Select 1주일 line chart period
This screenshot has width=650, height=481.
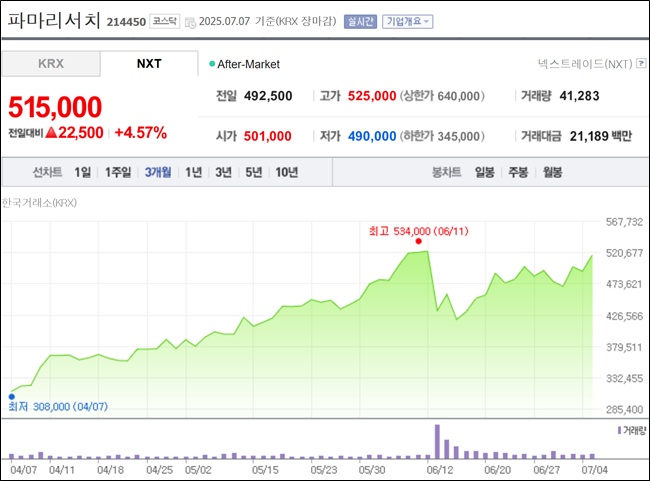(x=118, y=172)
